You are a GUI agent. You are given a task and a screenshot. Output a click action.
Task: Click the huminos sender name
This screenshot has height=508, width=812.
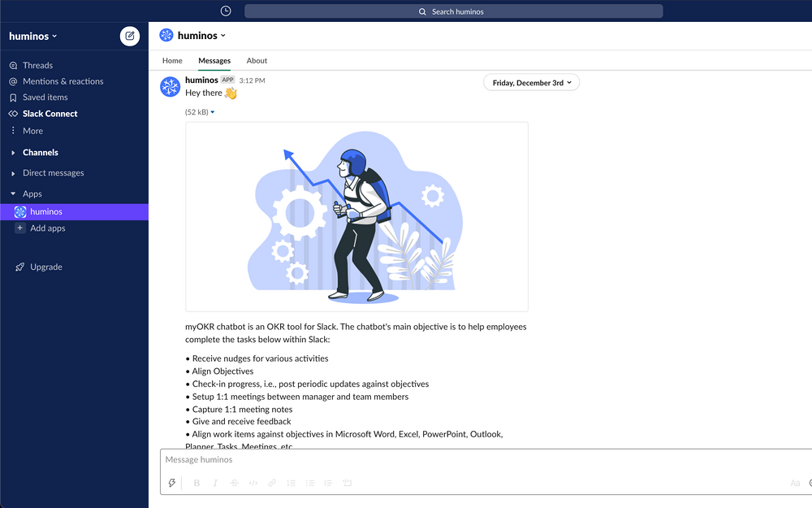click(x=201, y=80)
